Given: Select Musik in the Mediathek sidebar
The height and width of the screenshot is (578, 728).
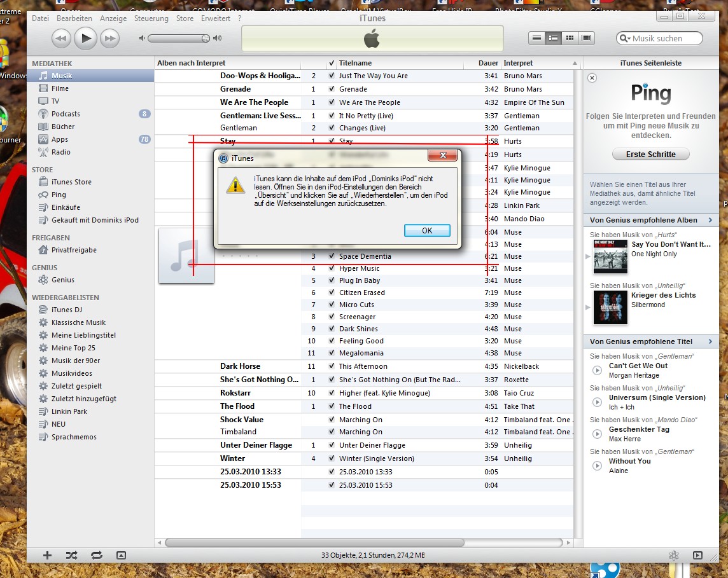Looking at the screenshot, I should pyautogui.click(x=90, y=76).
